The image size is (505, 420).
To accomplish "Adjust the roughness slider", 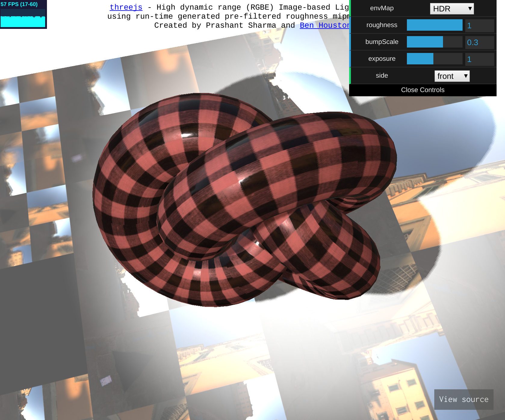I will click(434, 25).
